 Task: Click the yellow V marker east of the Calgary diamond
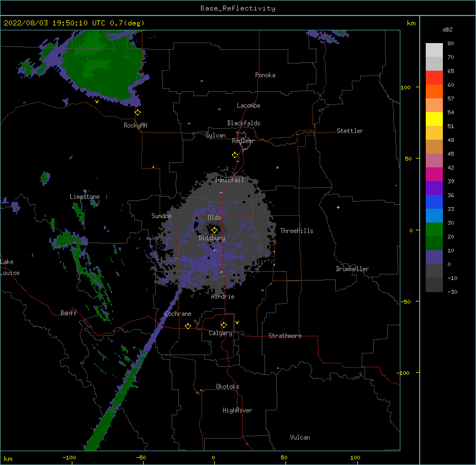(x=237, y=323)
